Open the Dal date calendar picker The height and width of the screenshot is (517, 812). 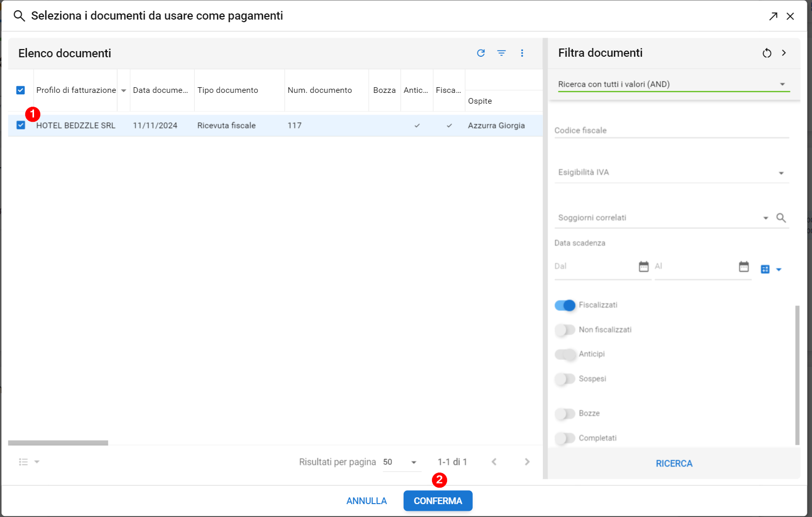tap(643, 266)
